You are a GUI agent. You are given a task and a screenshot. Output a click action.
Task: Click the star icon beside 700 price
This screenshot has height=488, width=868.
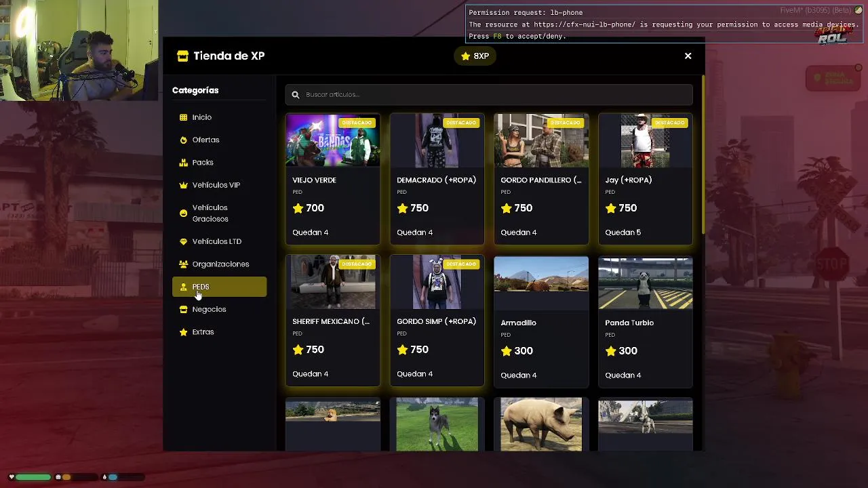point(298,208)
